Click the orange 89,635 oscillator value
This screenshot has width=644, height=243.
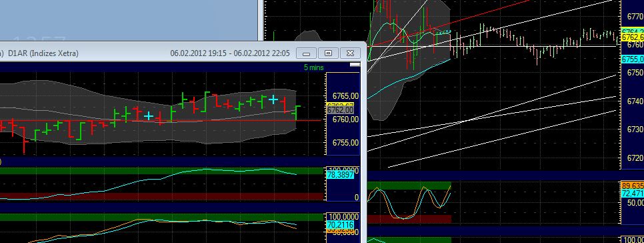[x=633, y=186]
